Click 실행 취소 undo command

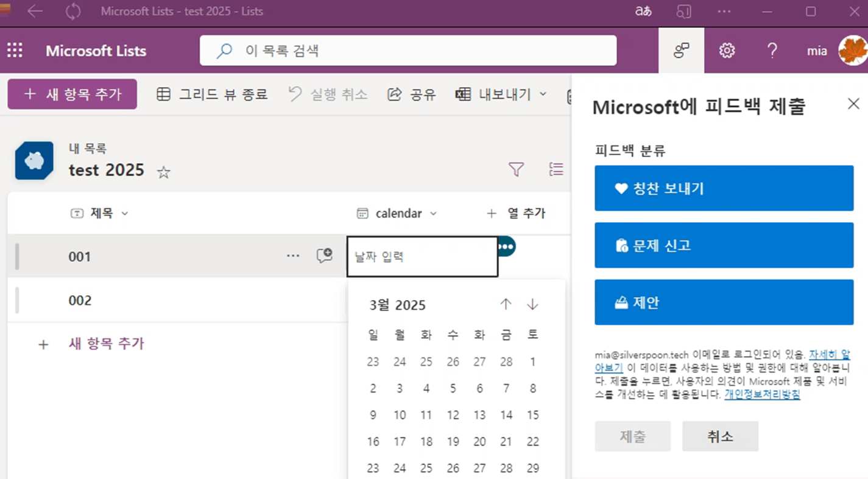coord(328,94)
